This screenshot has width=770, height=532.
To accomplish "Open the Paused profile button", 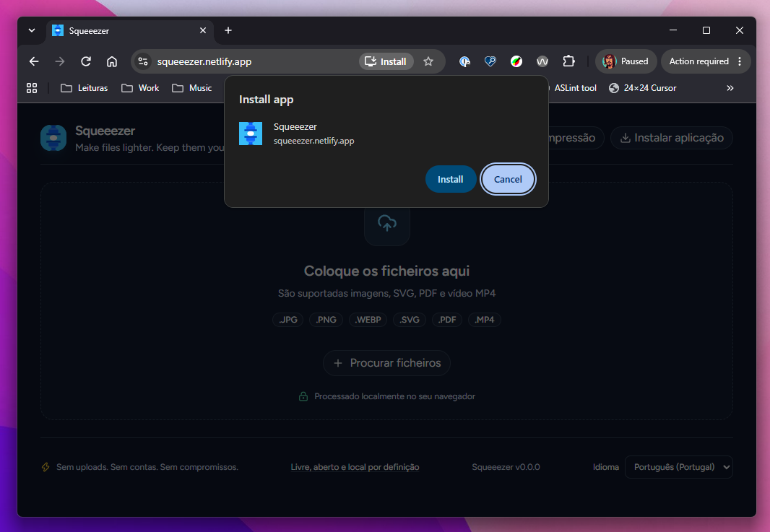I will 626,61.
